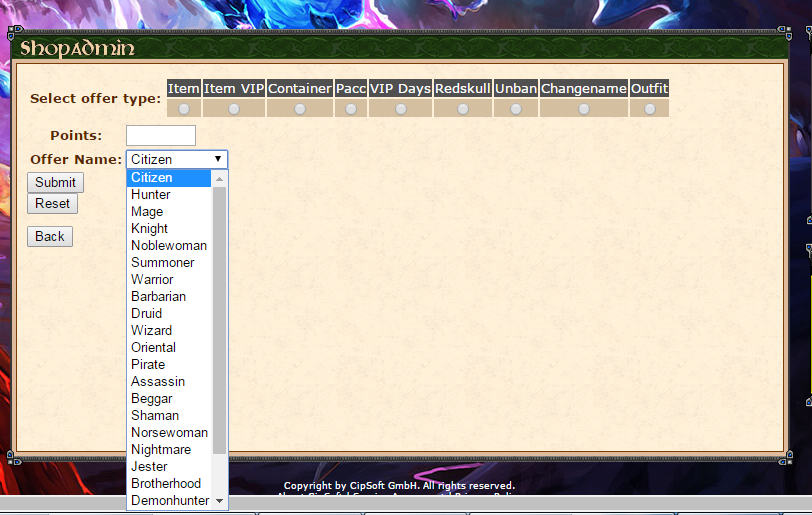Choose the Outfit radio button
Viewport: 812px width, 515px height.
(x=650, y=109)
